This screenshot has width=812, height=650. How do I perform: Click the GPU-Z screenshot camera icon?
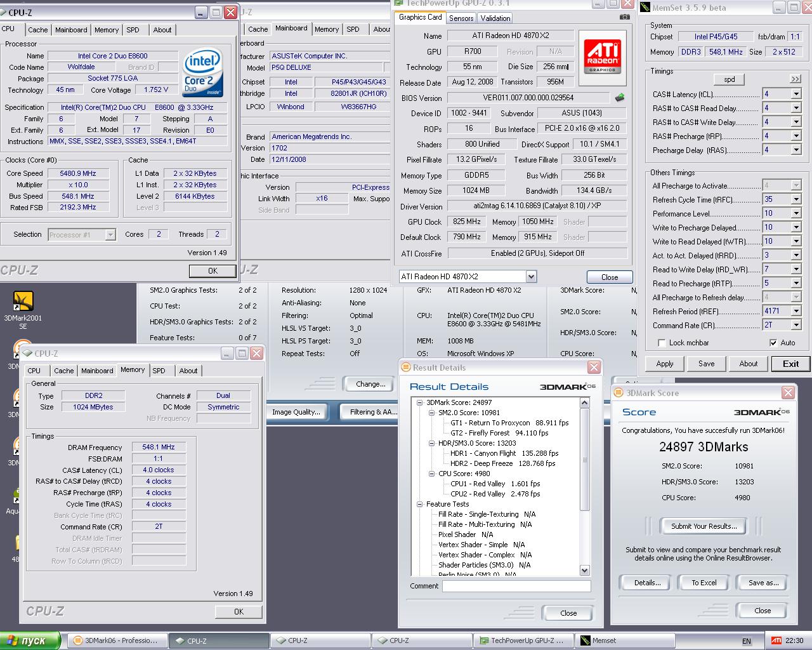[625, 17]
